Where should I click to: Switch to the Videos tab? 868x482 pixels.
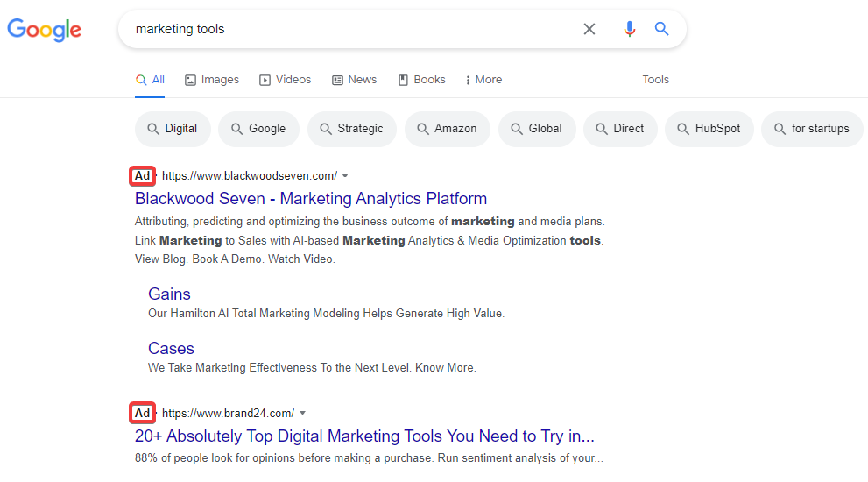pos(286,80)
